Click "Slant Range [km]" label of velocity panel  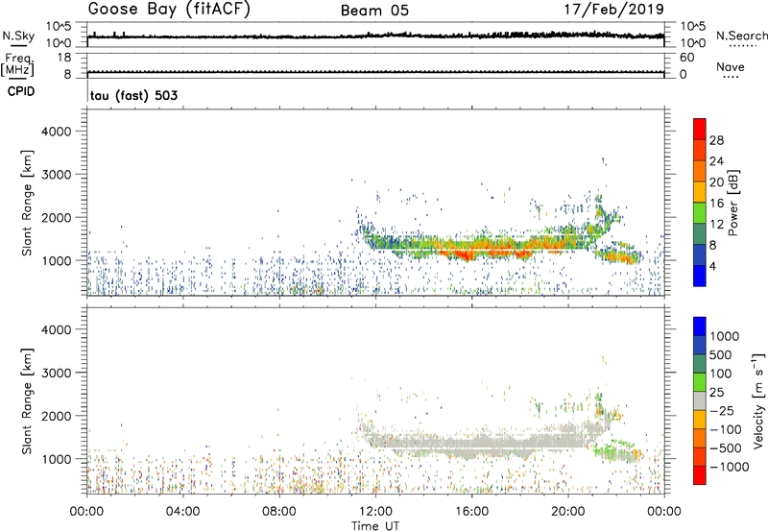click(x=27, y=401)
